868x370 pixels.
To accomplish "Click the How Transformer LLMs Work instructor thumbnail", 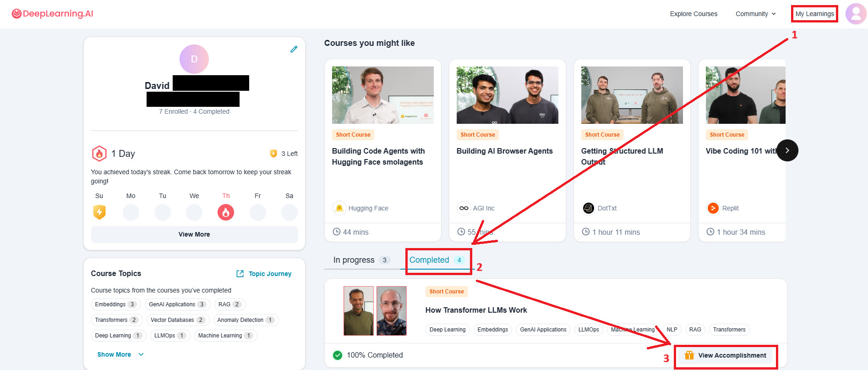I will click(375, 311).
